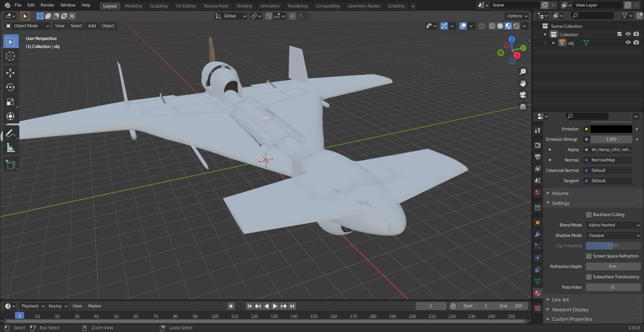Open the Object Constraints properties tab
644x332 pixels.
[x=537, y=269]
